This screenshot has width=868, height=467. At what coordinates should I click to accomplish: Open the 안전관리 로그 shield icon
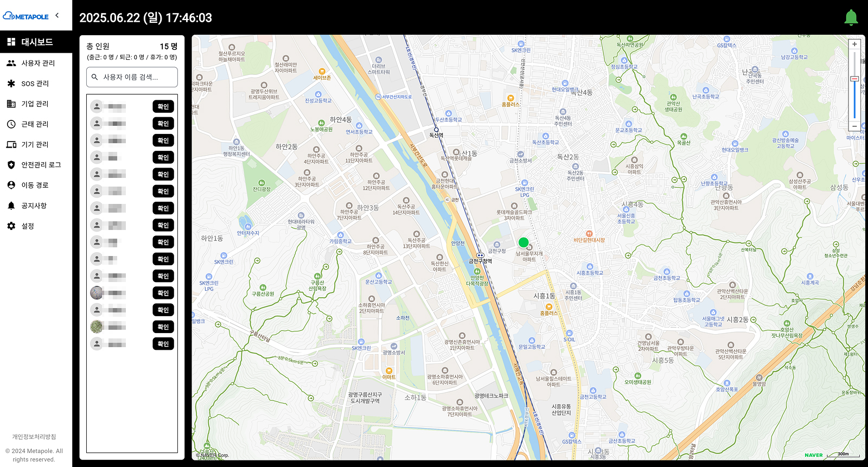click(x=11, y=165)
